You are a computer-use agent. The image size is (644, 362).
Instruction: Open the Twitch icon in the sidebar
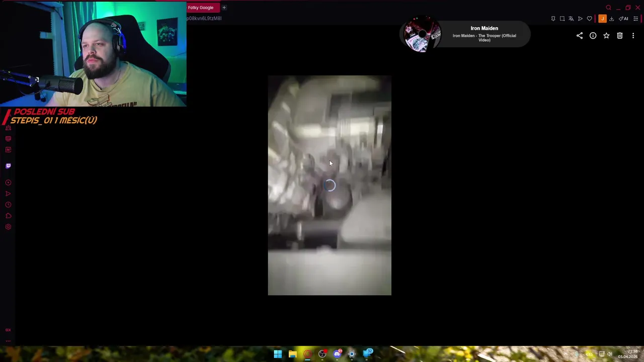(8, 166)
